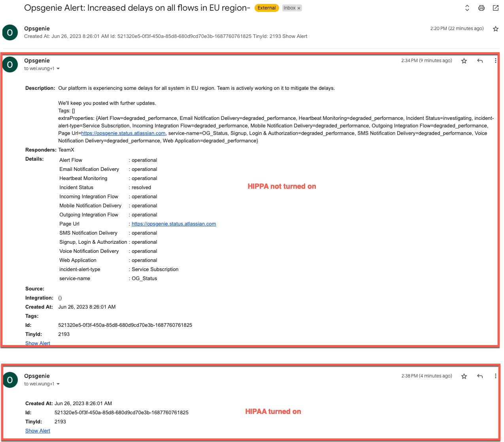Click the Opsgenie avatar on the 2:38 PM email
Image resolution: width=504 pixels, height=442 pixels.
click(x=10, y=379)
